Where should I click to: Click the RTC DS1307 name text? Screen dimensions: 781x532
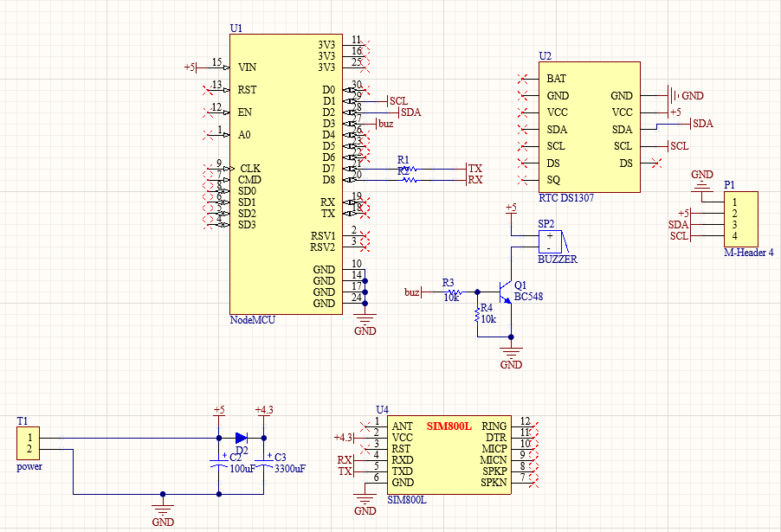pyautogui.click(x=567, y=198)
